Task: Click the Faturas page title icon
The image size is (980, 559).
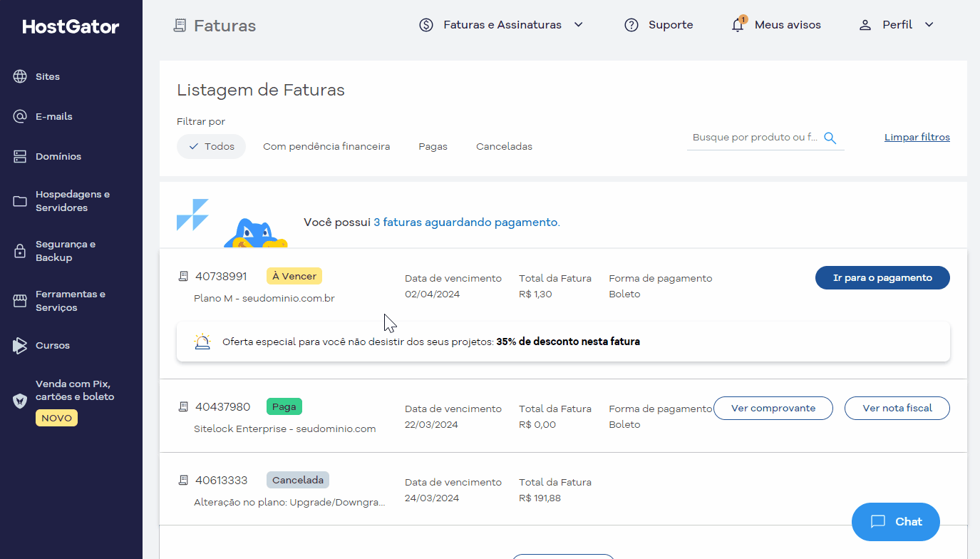Action: 180,26
